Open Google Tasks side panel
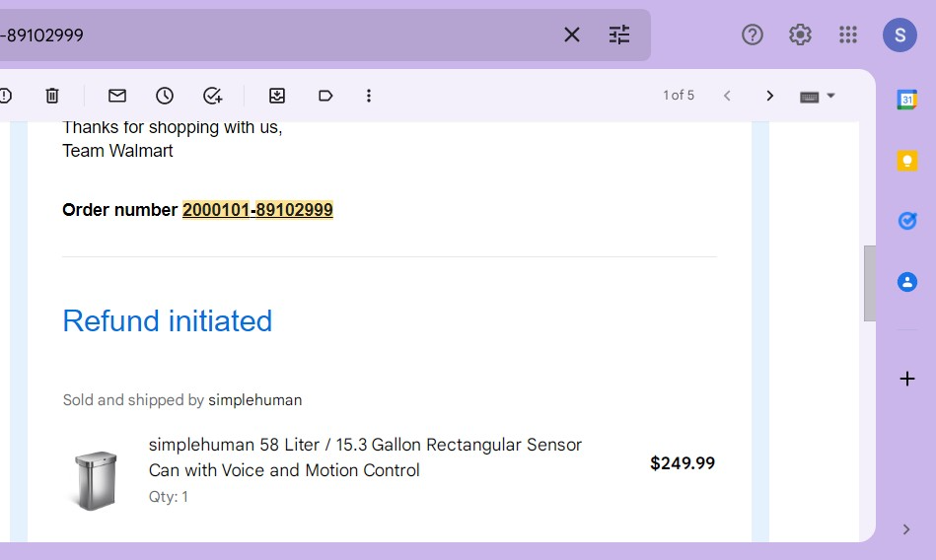The width and height of the screenshot is (936, 560). (907, 221)
